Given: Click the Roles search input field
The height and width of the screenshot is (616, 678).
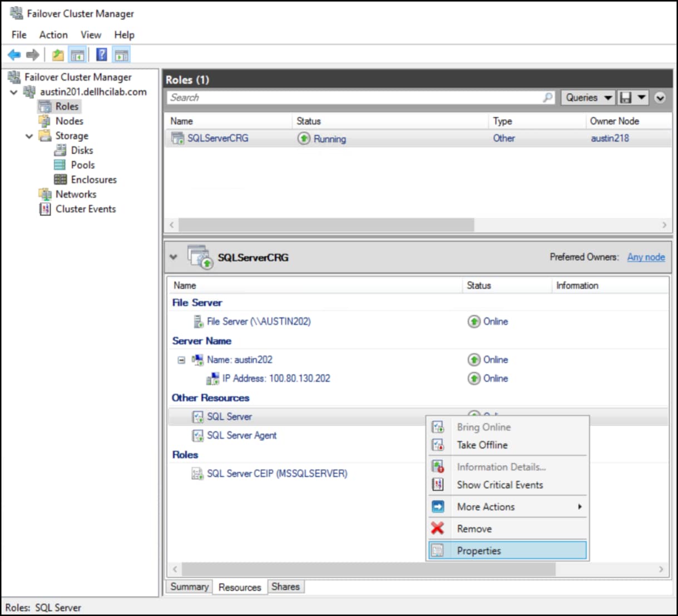Looking at the screenshot, I should pyautogui.click(x=356, y=97).
